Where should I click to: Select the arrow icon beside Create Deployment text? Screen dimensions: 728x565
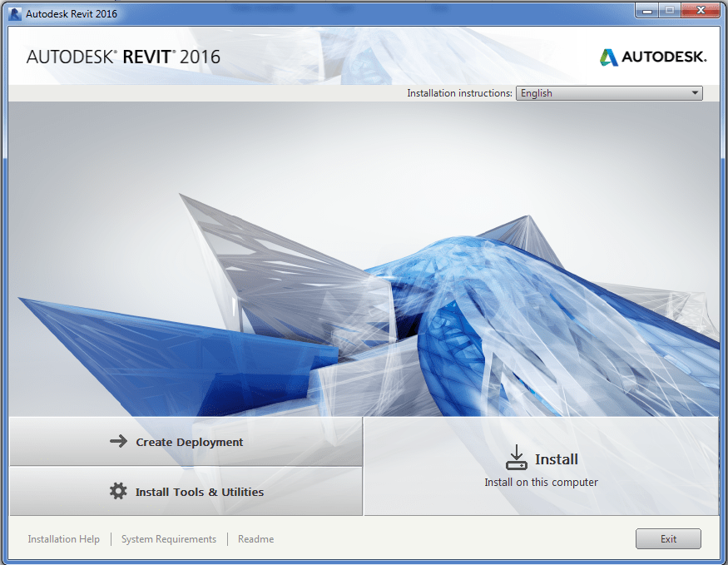coord(117,442)
